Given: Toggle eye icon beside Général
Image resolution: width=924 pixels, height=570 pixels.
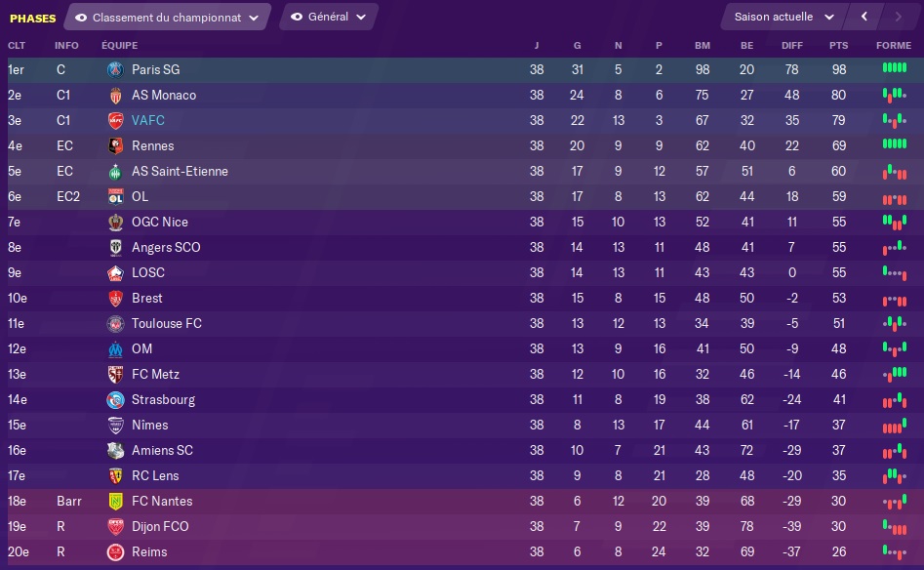Looking at the screenshot, I should coord(297,17).
